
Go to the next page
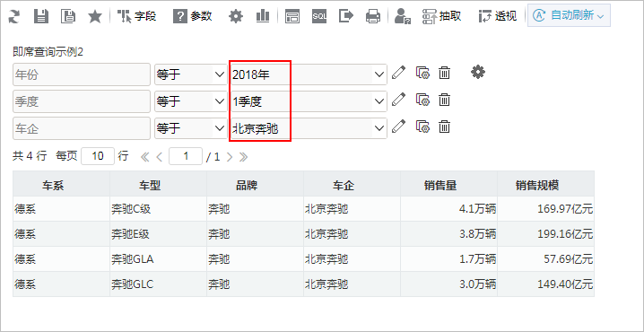point(230,156)
